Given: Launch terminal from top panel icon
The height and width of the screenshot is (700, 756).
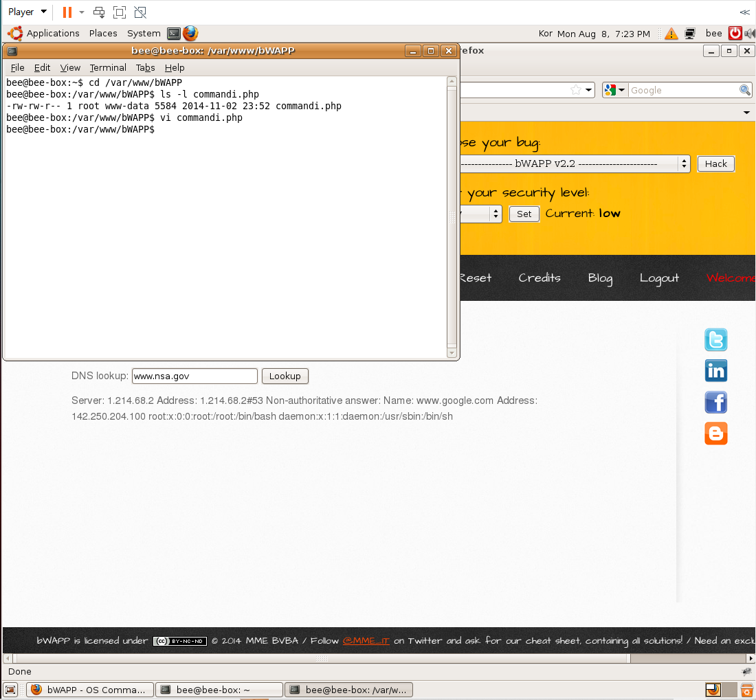Looking at the screenshot, I should [174, 33].
